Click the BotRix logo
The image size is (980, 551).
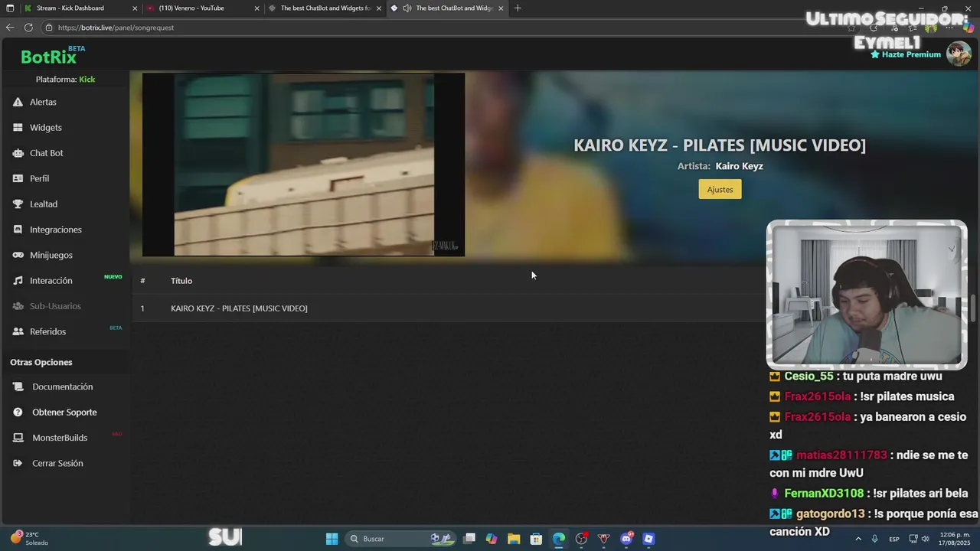49,57
